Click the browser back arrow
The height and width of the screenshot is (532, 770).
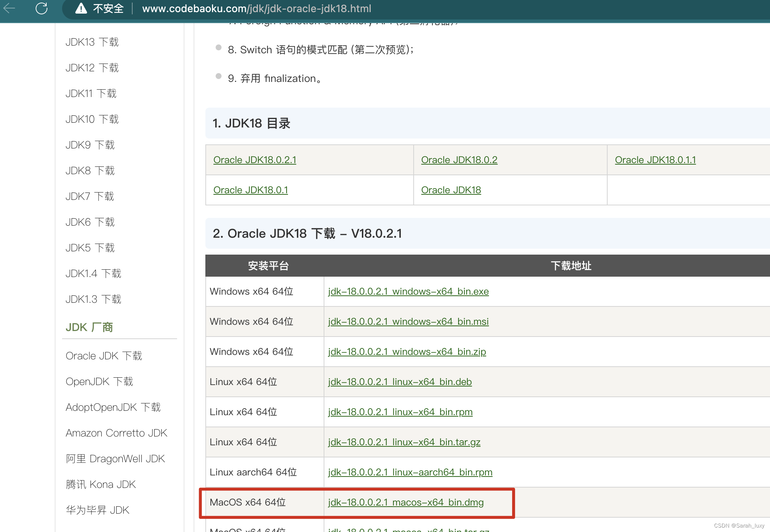9,8
